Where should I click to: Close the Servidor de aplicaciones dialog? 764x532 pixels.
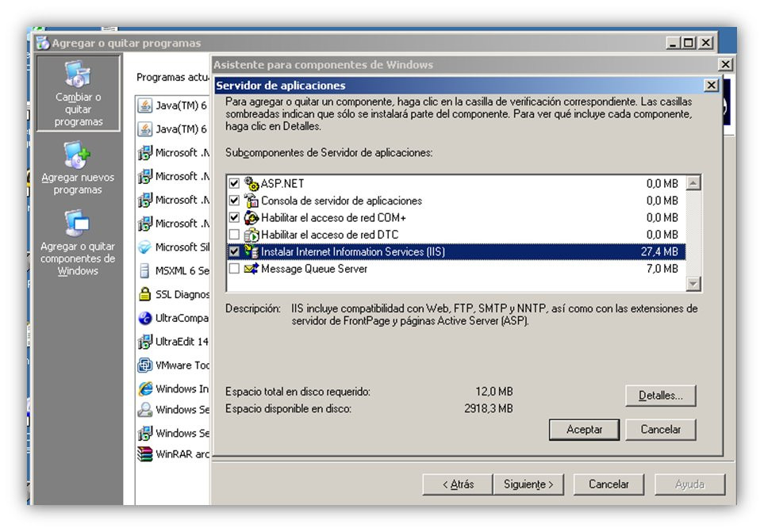(712, 86)
